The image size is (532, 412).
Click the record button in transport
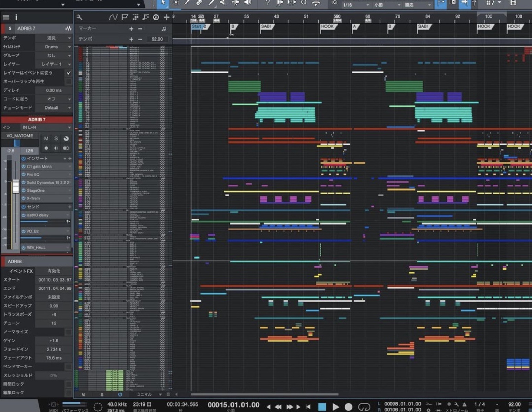348,407
